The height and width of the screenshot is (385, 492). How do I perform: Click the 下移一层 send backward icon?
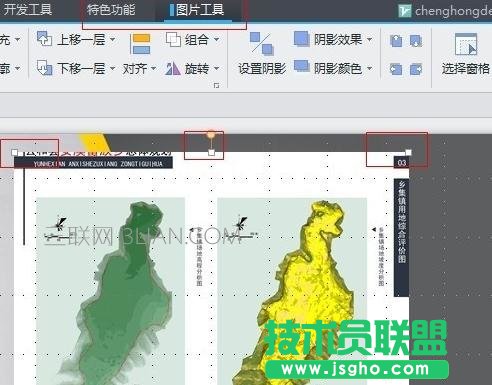point(44,68)
